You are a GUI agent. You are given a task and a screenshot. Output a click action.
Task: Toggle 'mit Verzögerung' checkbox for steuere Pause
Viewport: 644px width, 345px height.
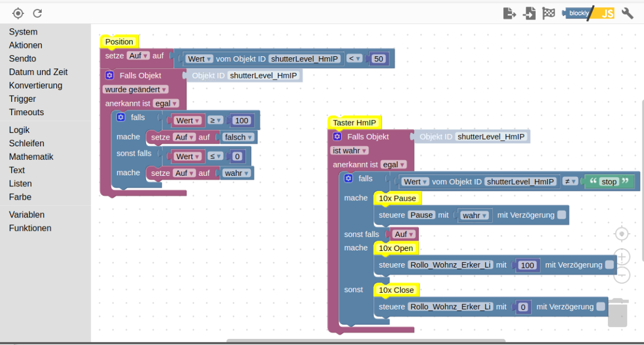click(x=561, y=215)
